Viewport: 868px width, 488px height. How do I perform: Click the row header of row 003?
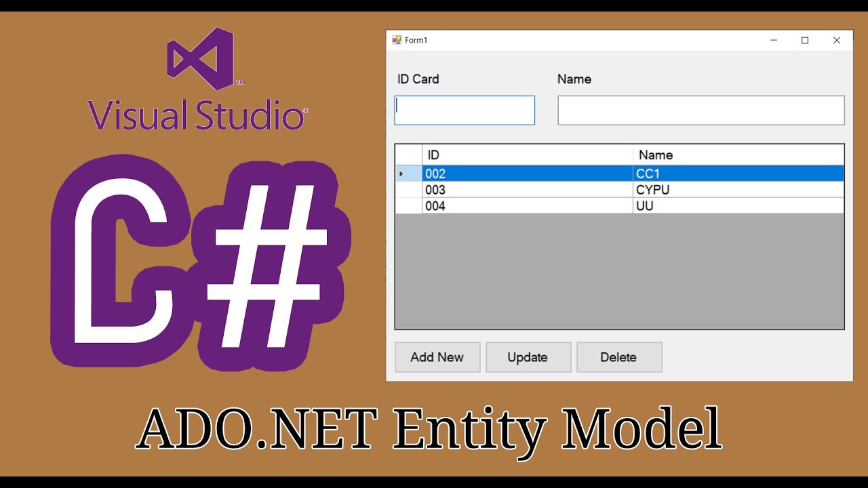click(409, 190)
